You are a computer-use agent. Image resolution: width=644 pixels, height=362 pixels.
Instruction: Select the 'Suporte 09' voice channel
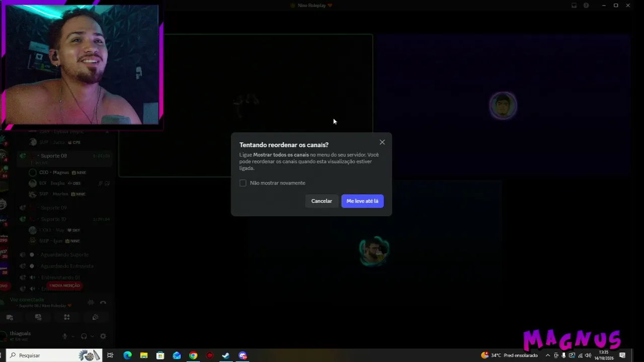[x=64, y=208]
